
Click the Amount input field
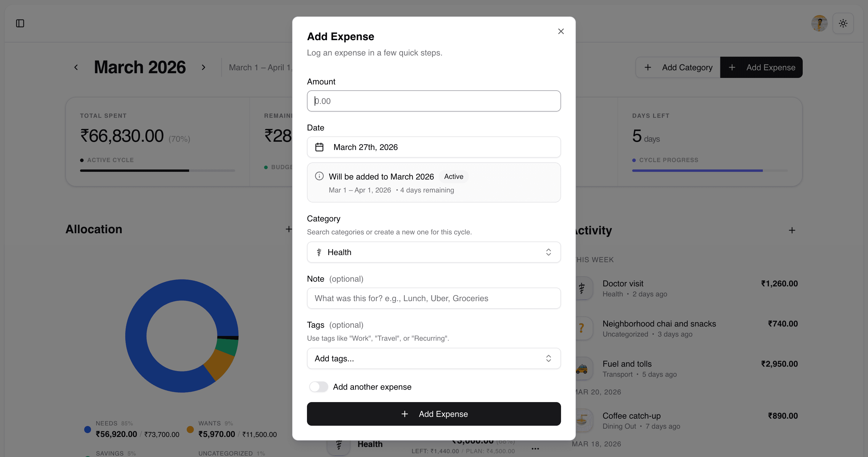(x=434, y=101)
